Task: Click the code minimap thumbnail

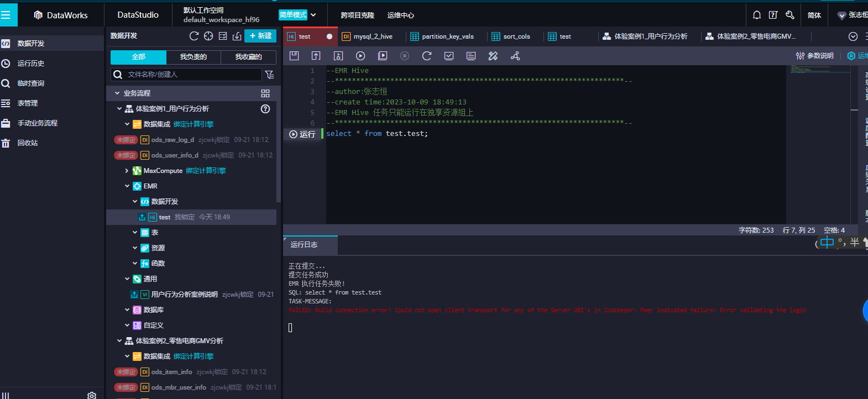Action: (820, 69)
